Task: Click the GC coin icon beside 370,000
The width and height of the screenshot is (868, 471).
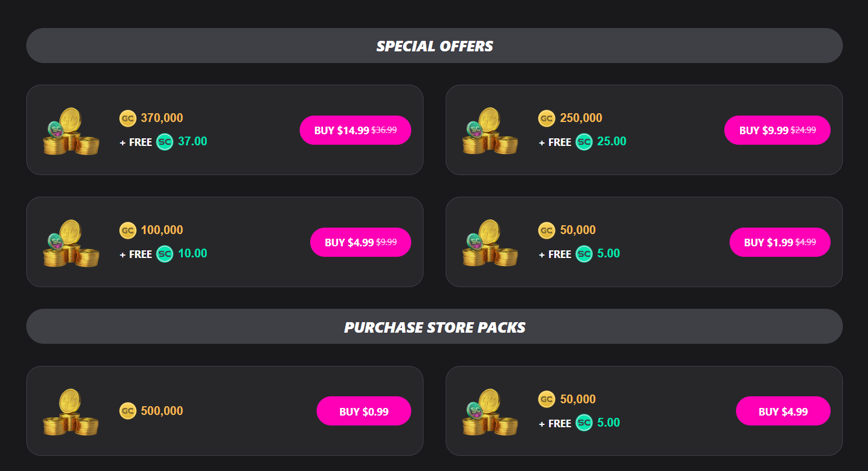Action: (127, 118)
